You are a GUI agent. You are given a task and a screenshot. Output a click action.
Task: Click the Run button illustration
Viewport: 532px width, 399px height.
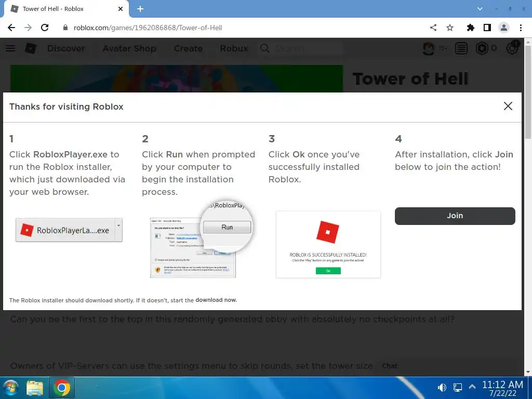[227, 227]
